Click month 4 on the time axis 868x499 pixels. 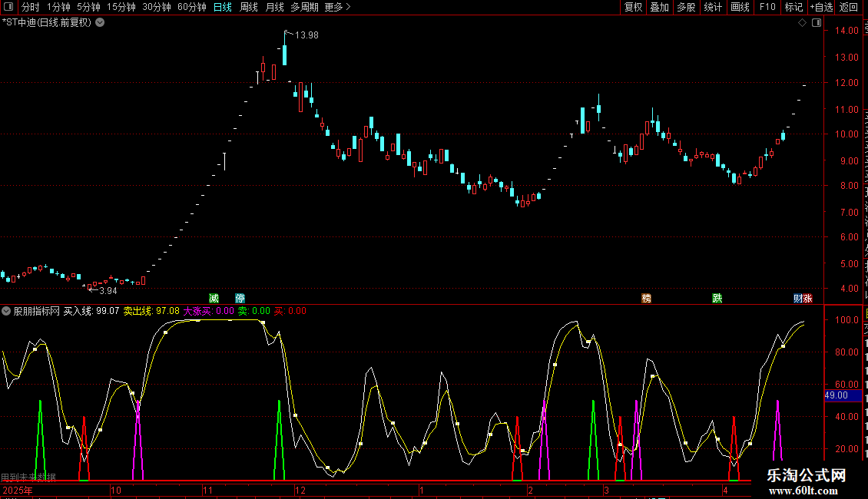[725, 490]
